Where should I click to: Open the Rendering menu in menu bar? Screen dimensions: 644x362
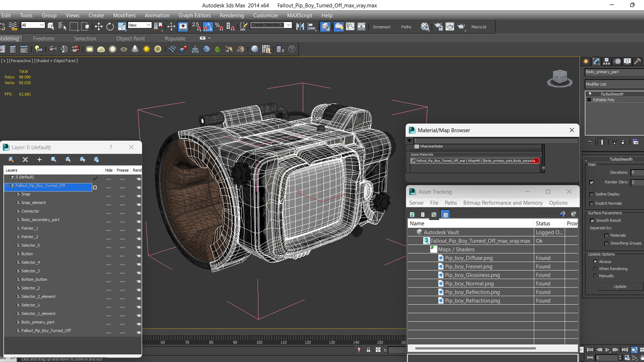click(232, 15)
